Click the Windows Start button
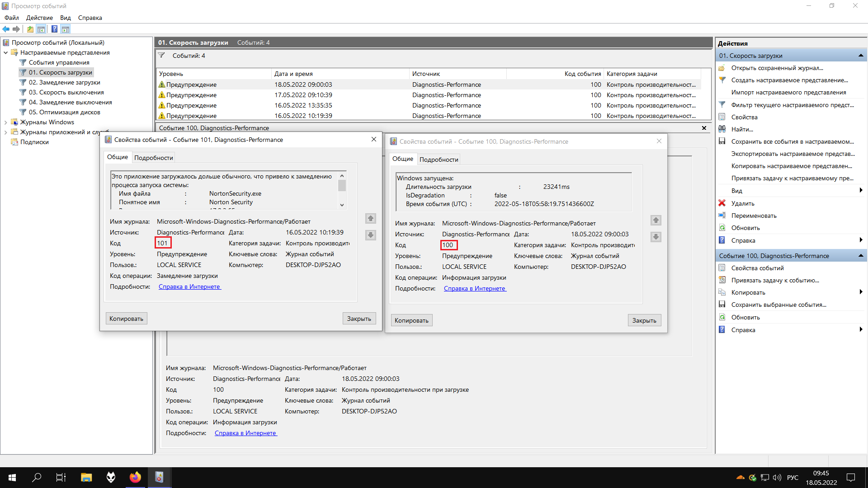868x488 pixels. pos(12,477)
